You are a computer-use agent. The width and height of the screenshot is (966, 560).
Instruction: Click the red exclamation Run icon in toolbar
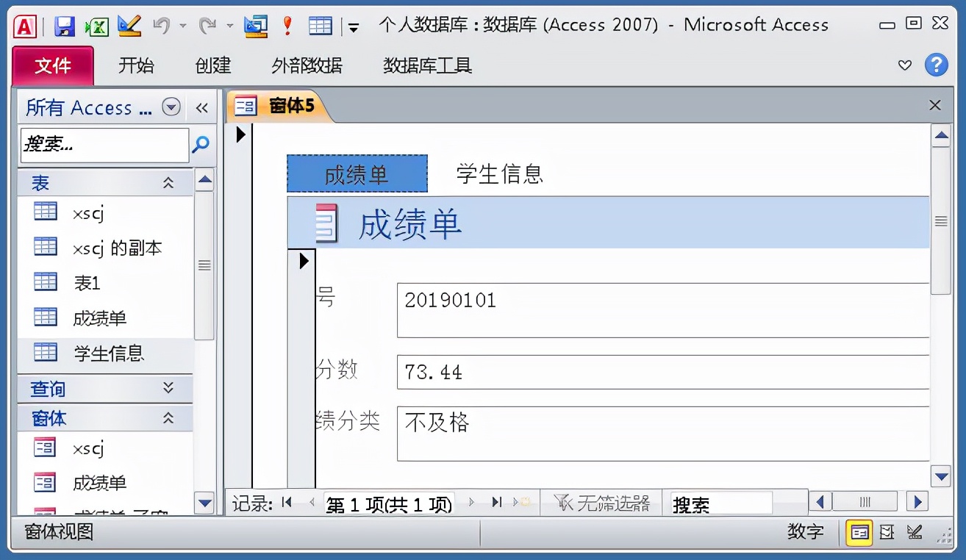[x=287, y=24]
